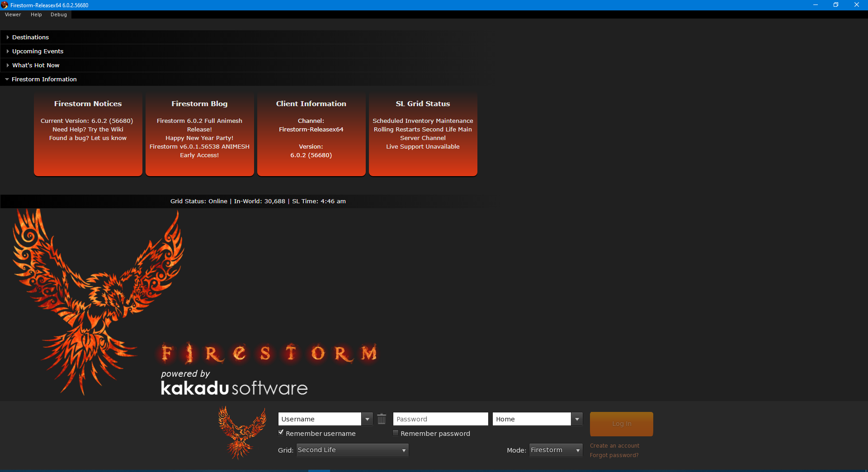Toggle the Remember username checkbox

[x=281, y=433]
